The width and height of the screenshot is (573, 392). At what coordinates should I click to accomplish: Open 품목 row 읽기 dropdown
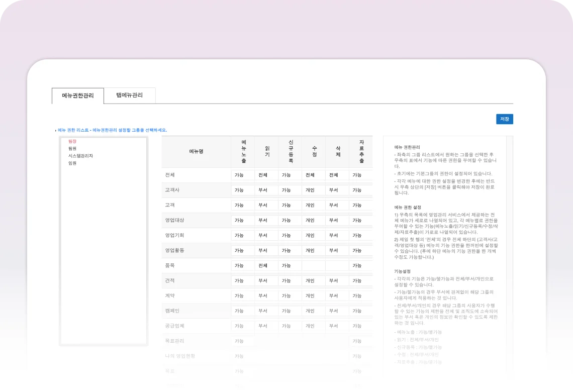coord(266,266)
